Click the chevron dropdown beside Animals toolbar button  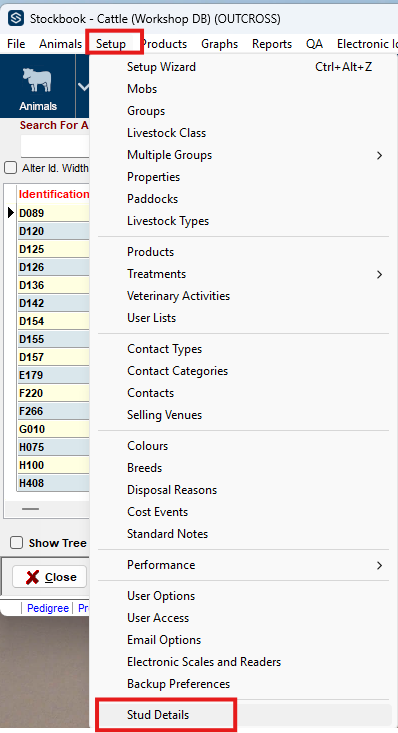pos(83,86)
